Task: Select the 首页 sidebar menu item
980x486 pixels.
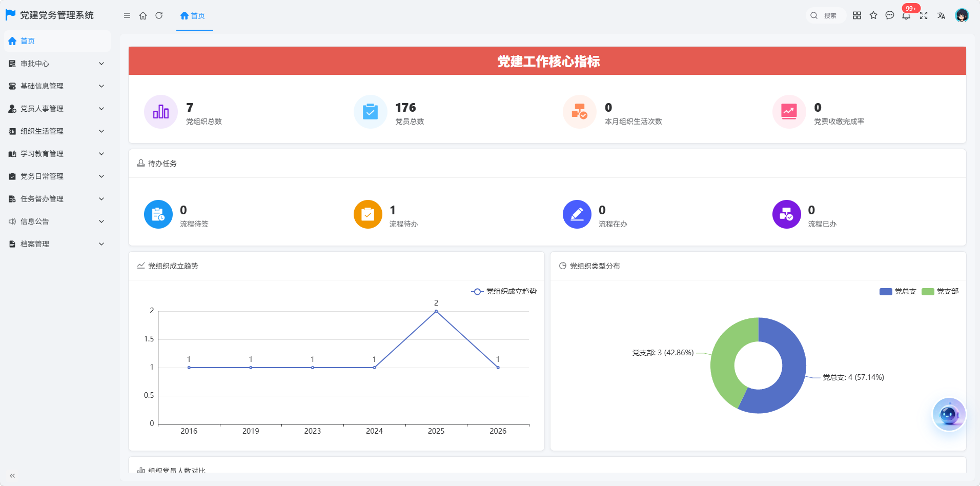Action: pos(57,41)
